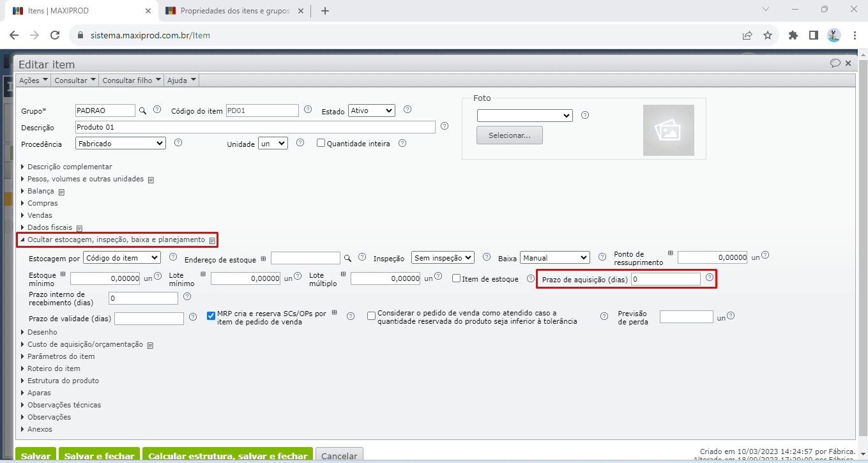Expand Estrutura do produto section
The image size is (868, 463).
[60, 381]
